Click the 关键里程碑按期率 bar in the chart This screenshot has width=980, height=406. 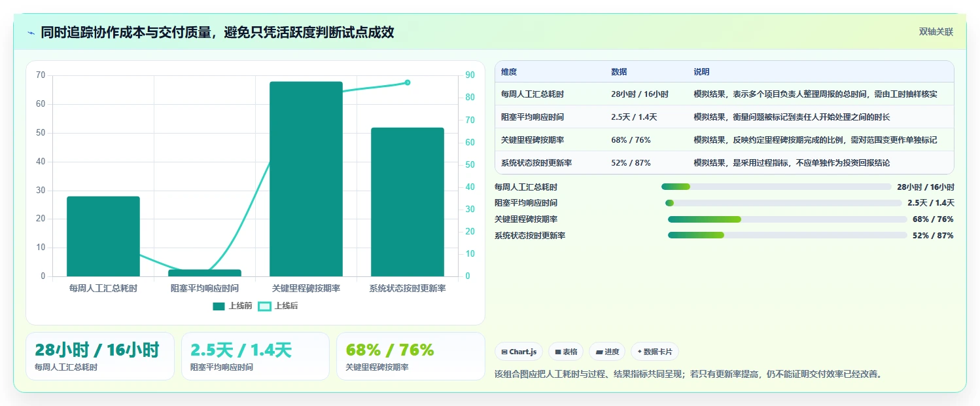pyautogui.click(x=306, y=179)
